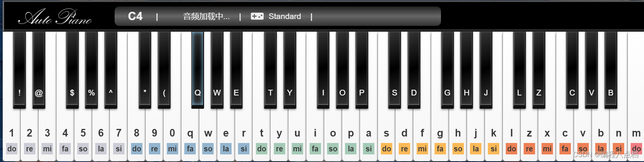Play the black key labeled G
This screenshot has height=162, width=644.
(x=447, y=70)
